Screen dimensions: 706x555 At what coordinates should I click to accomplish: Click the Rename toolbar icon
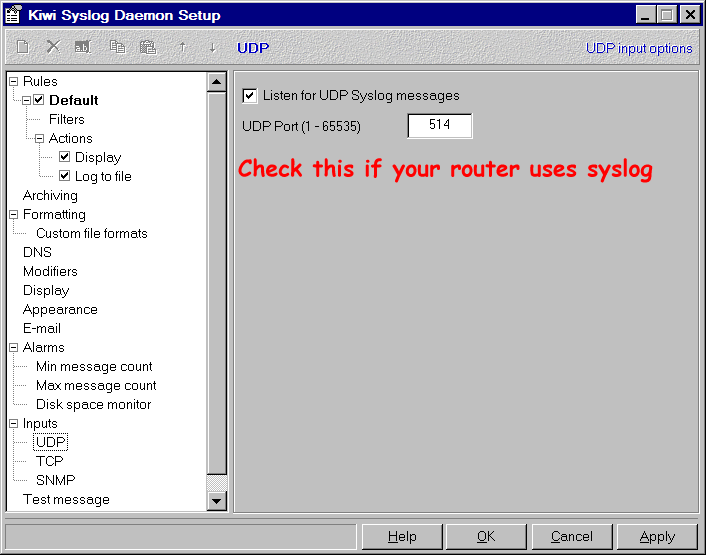[83, 47]
